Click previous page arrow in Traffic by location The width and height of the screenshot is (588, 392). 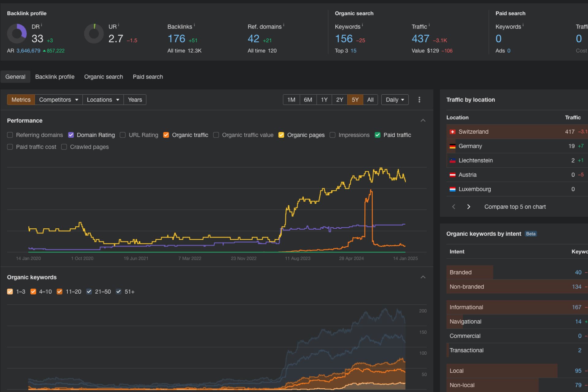pyautogui.click(x=454, y=207)
